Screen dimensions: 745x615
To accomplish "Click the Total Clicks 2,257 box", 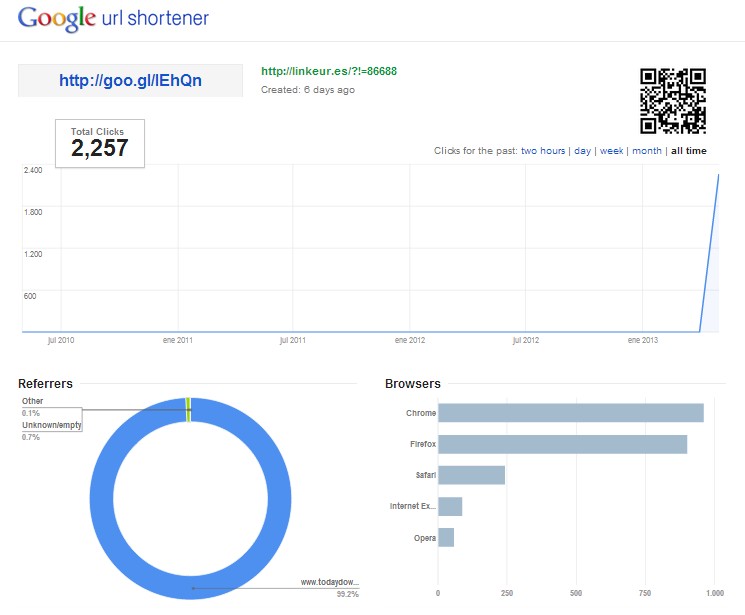I will (100, 143).
